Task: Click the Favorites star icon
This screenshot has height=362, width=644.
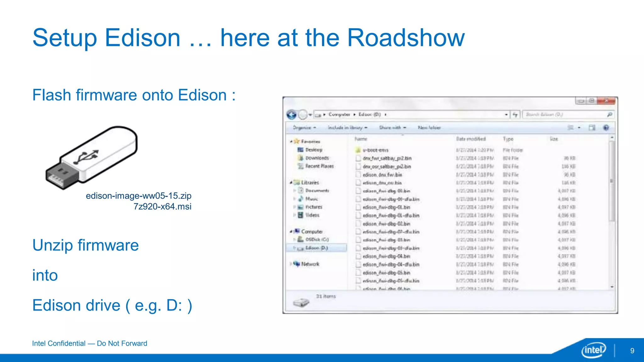Action: 296,141
